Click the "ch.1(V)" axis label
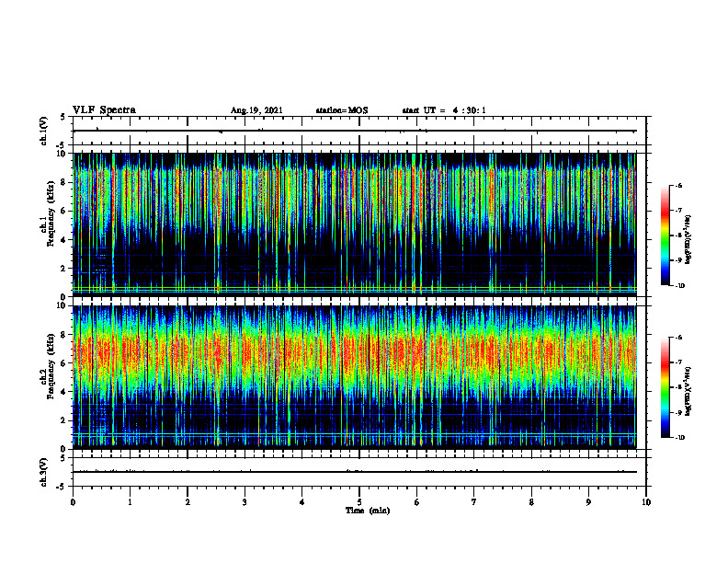Viewport: 728px width, 563px height. (43, 131)
